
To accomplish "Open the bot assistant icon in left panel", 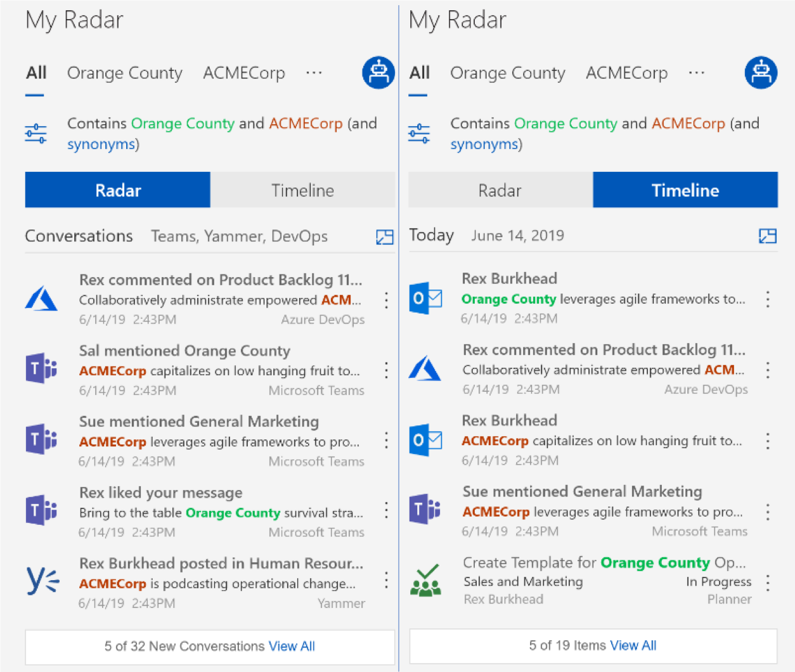I will (x=378, y=73).
